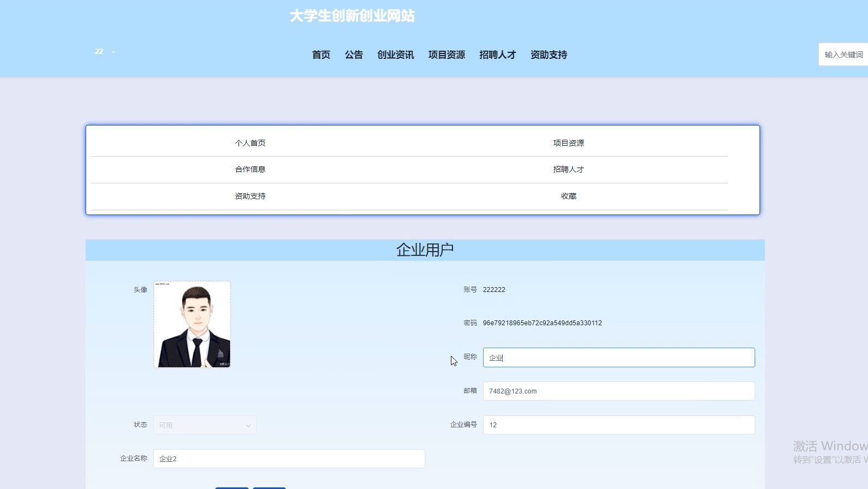This screenshot has width=868, height=489.
Task: Open 资助支持 in the top navigation bar
Action: pos(549,55)
